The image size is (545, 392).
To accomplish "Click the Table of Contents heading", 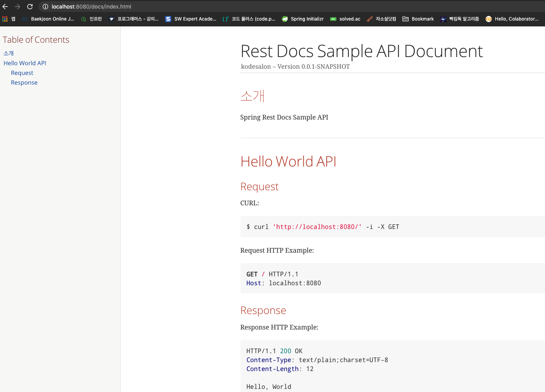I will click(36, 40).
